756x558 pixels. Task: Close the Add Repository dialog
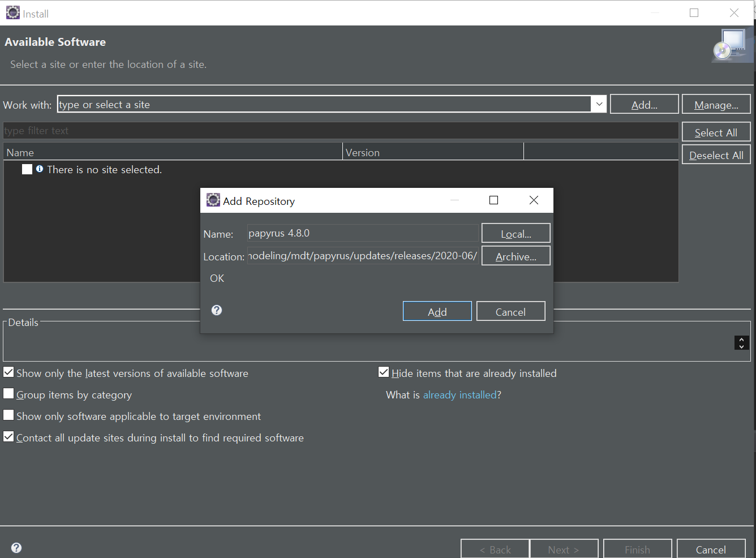tap(534, 200)
